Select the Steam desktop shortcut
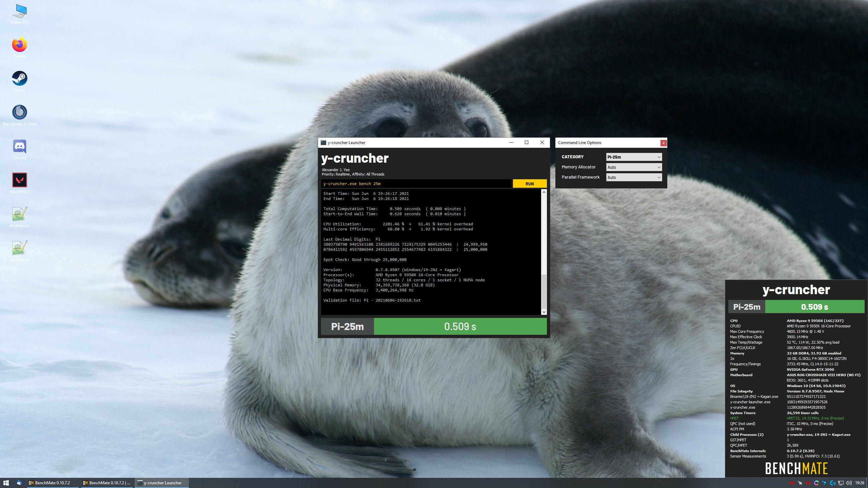The width and height of the screenshot is (868, 488). pos(19,82)
